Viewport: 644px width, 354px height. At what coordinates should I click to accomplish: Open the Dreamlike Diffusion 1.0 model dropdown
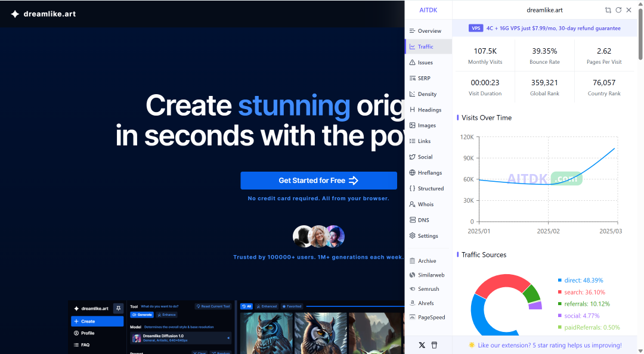coord(181,338)
